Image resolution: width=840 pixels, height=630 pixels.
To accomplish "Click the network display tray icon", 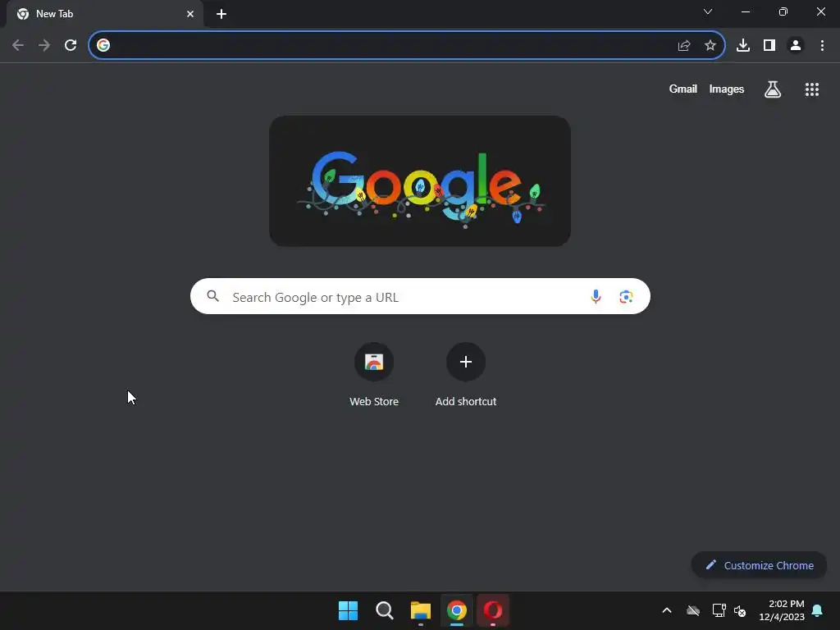I will click(719, 610).
